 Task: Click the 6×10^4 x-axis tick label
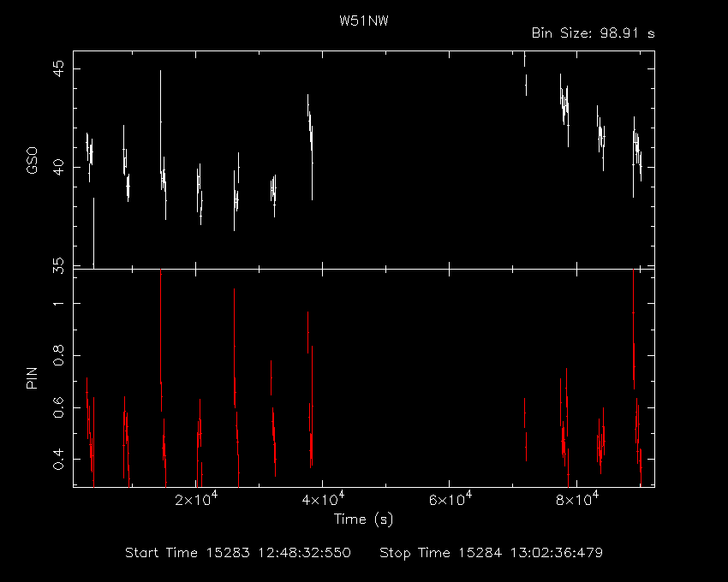[450, 499]
